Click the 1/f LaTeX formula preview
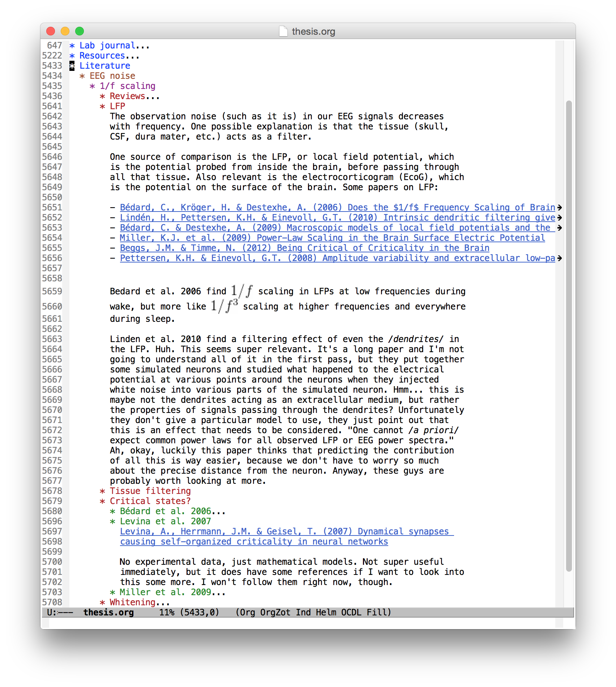Screen dimensions: 616x687 pos(242,291)
